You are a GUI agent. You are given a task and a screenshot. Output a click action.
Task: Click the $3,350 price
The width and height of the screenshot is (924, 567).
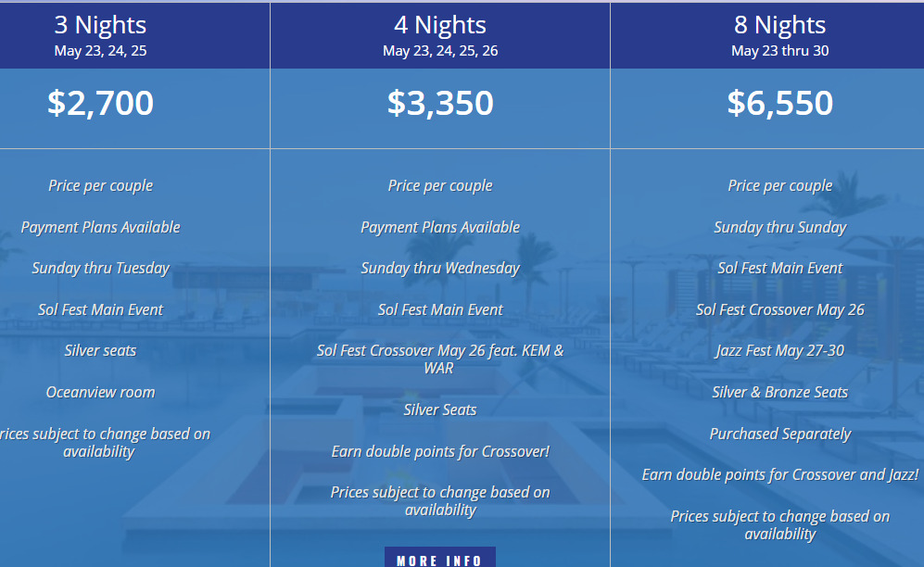point(440,103)
